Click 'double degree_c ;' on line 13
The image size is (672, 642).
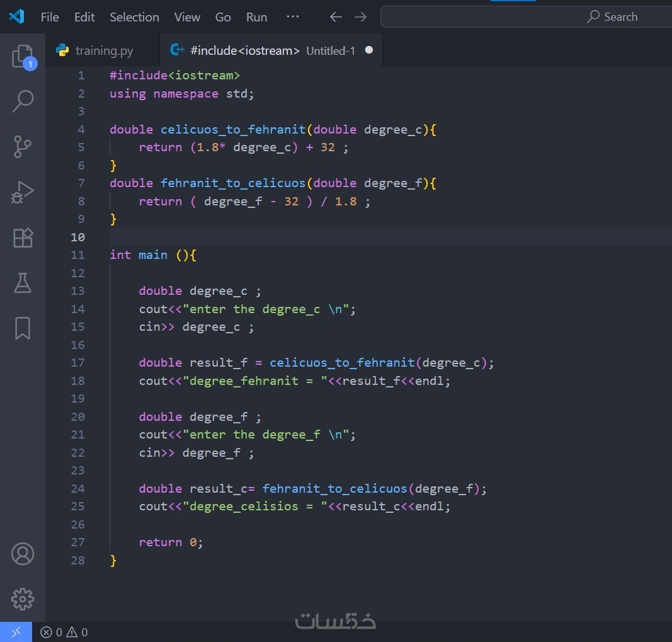pyautogui.click(x=200, y=291)
